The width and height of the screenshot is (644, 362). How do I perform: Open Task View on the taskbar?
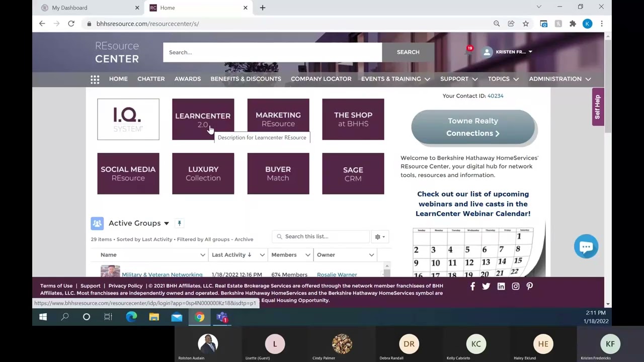tap(108, 317)
